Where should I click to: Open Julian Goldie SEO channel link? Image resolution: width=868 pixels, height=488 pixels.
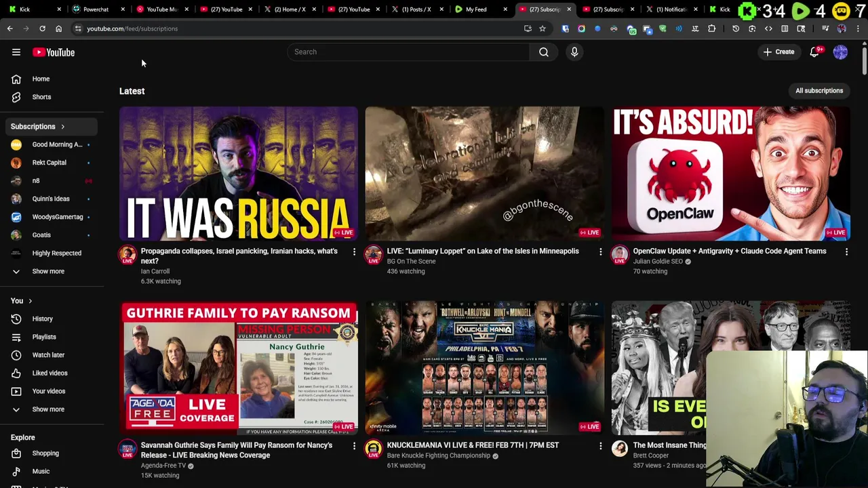[658, 261]
